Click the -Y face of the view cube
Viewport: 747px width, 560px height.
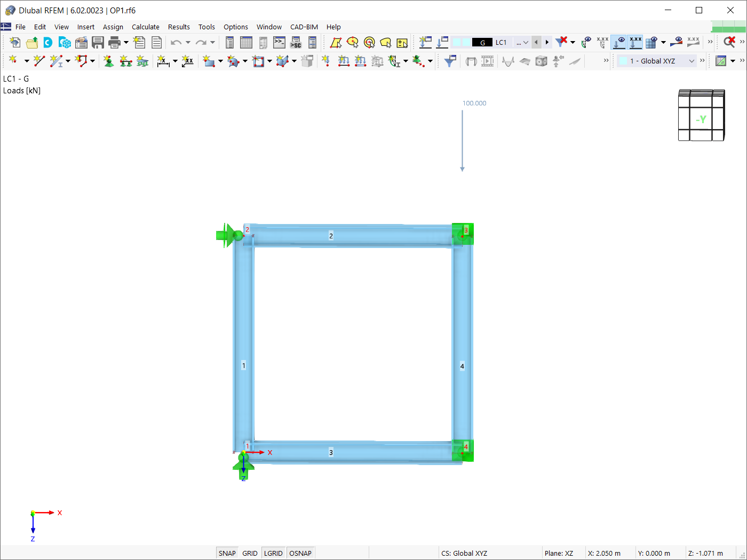[x=701, y=119]
